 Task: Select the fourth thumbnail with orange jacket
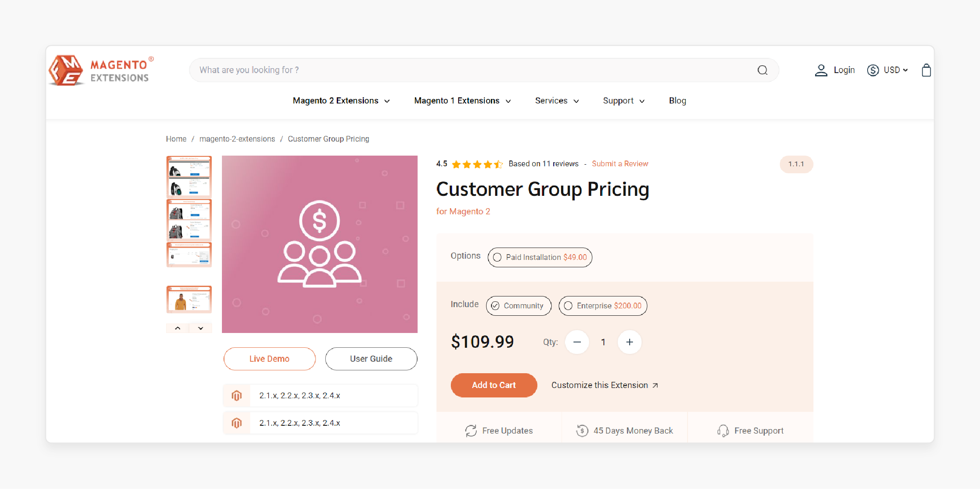pyautogui.click(x=189, y=299)
